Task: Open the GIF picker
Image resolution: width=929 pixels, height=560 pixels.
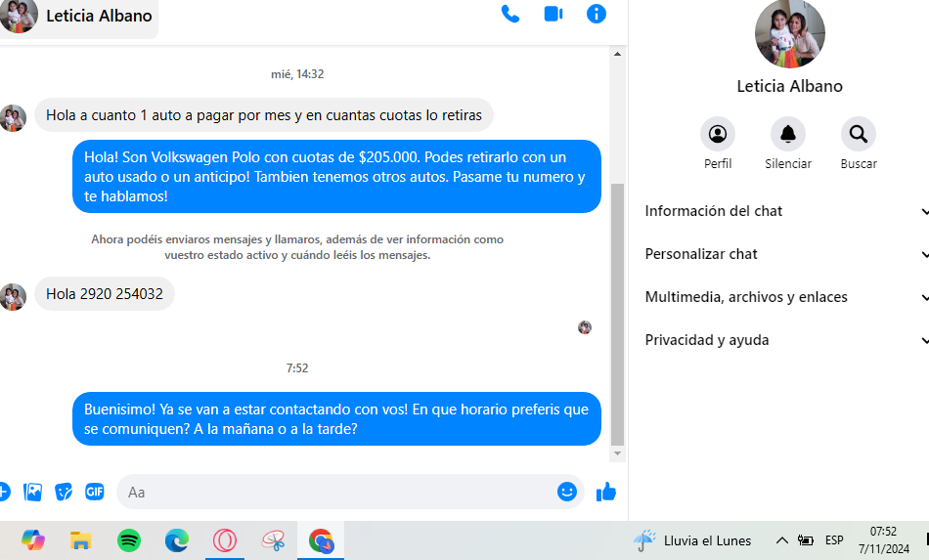Action: coord(94,492)
